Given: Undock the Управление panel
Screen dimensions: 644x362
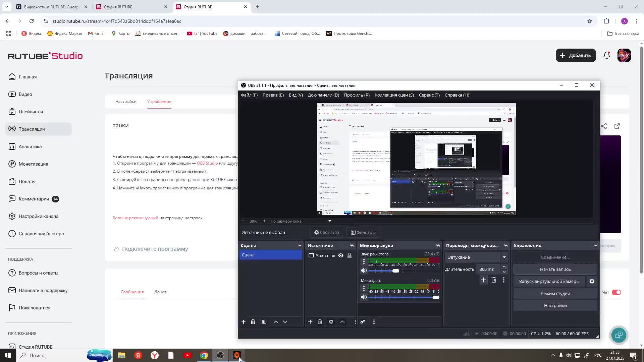Looking at the screenshot, I should 596,245.
